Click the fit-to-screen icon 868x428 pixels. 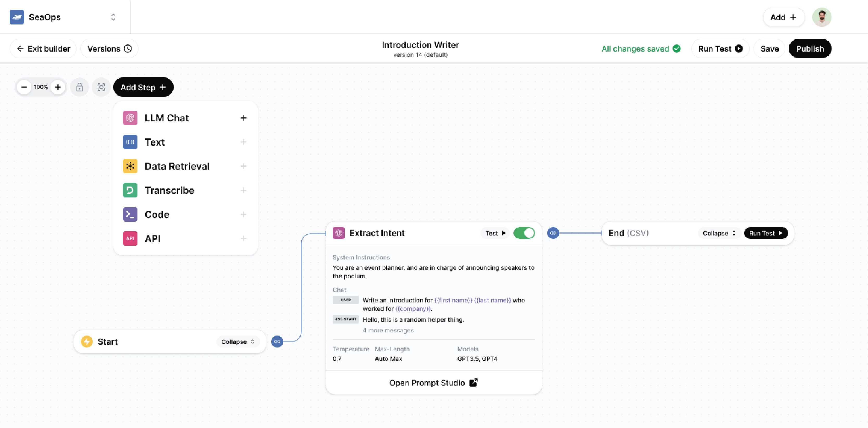[x=101, y=87]
